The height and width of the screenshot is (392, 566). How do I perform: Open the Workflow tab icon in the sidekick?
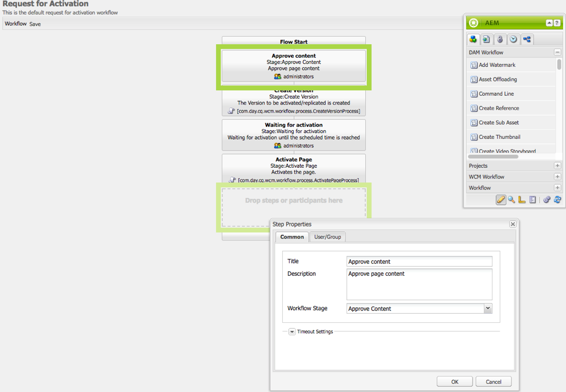pyautogui.click(x=527, y=39)
